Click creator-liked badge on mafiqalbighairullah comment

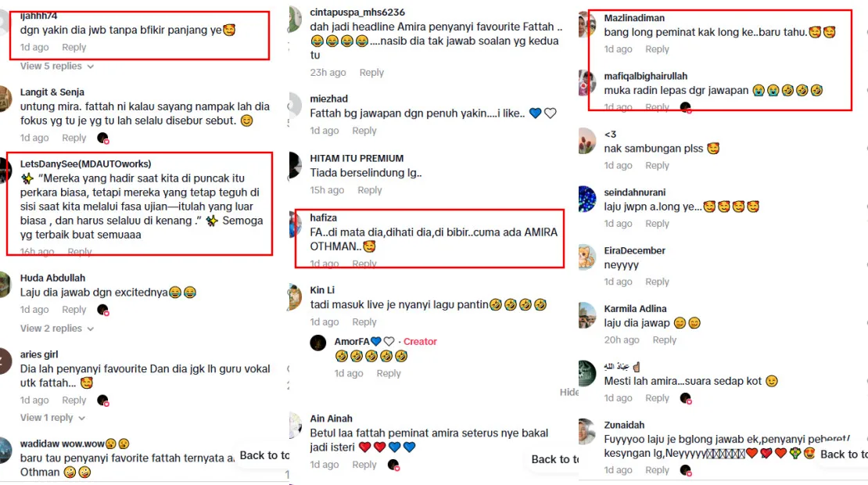tap(685, 107)
